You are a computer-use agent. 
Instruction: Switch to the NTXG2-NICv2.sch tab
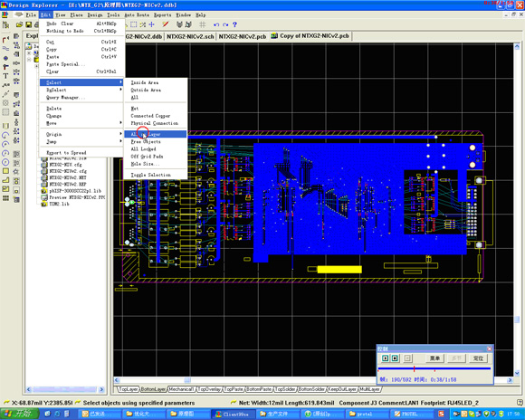tap(190, 36)
